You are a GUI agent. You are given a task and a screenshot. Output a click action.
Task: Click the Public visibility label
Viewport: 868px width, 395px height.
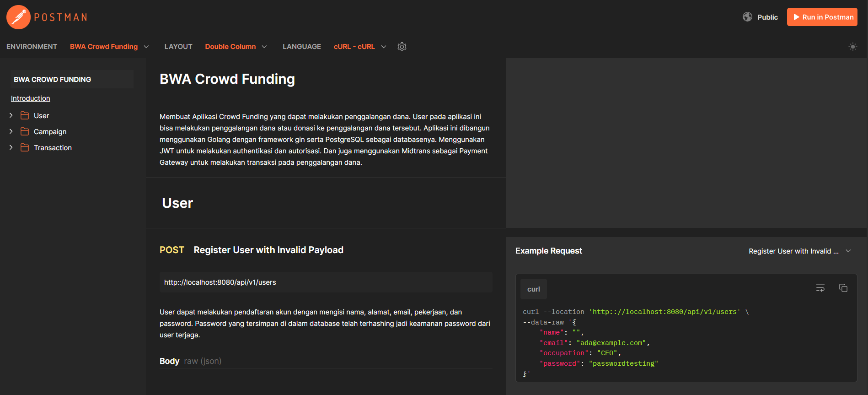point(767,17)
